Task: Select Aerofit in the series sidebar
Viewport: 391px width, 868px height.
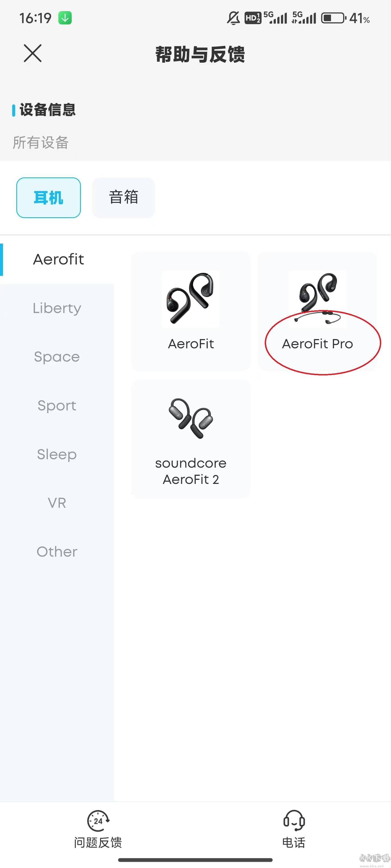Action: (58, 260)
